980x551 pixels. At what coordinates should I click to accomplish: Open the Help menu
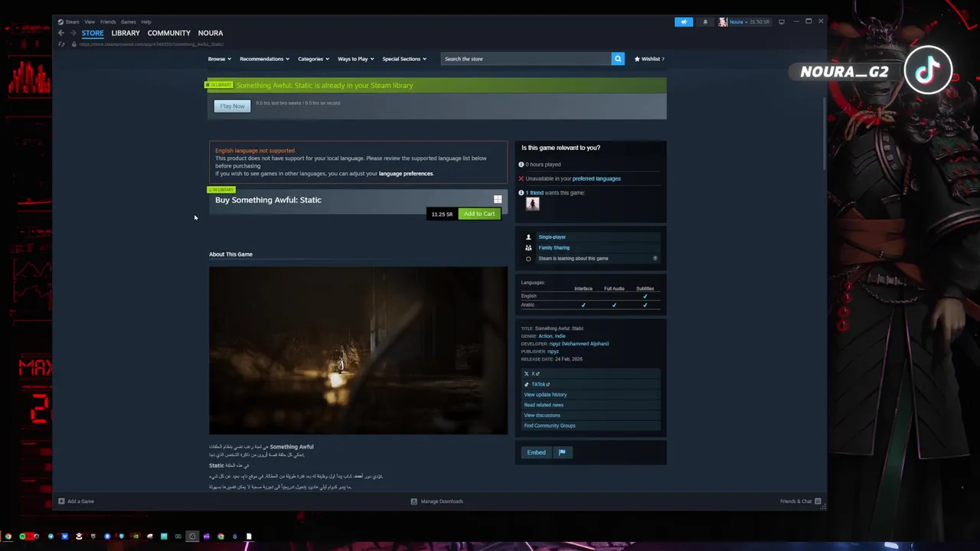pos(146,21)
